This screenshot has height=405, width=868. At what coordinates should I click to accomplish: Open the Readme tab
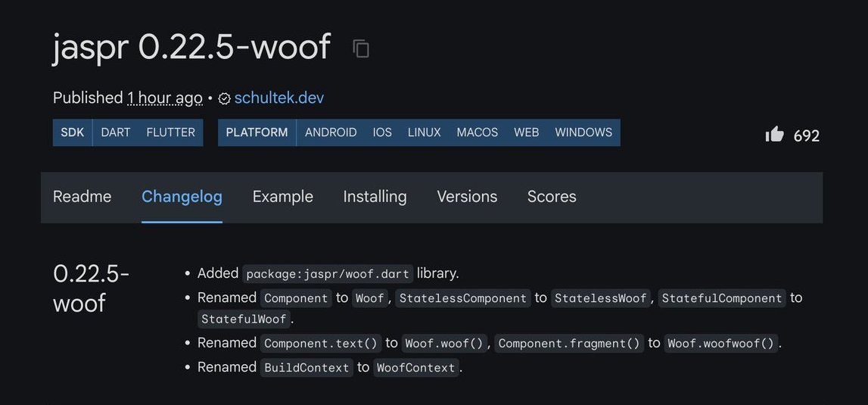(x=82, y=197)
